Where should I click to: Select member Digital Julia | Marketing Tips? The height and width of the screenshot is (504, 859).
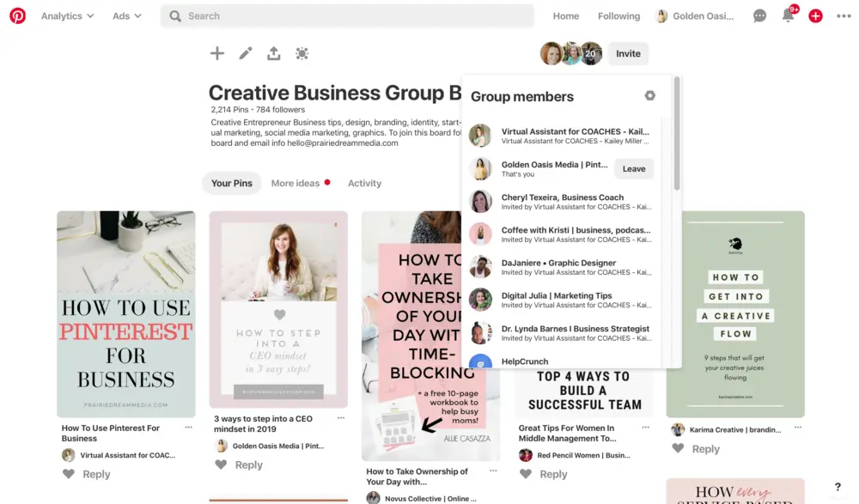561,300
